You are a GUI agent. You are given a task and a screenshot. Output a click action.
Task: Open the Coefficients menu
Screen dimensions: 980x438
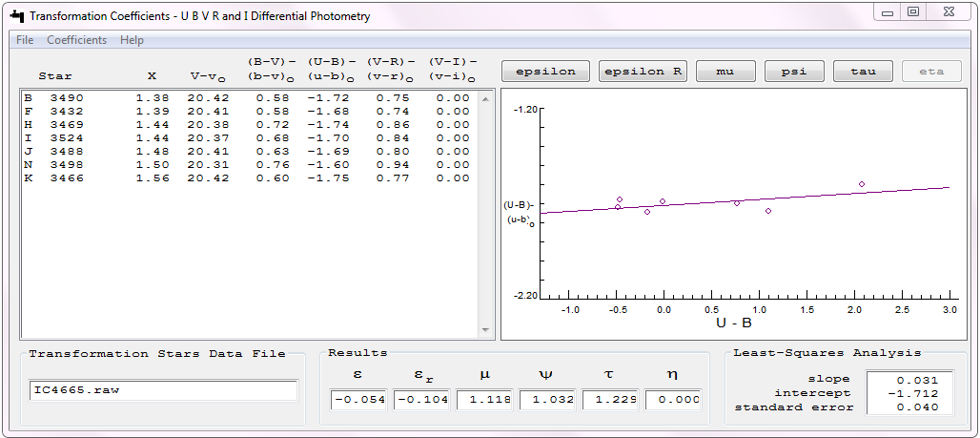[x=77, y=40]
